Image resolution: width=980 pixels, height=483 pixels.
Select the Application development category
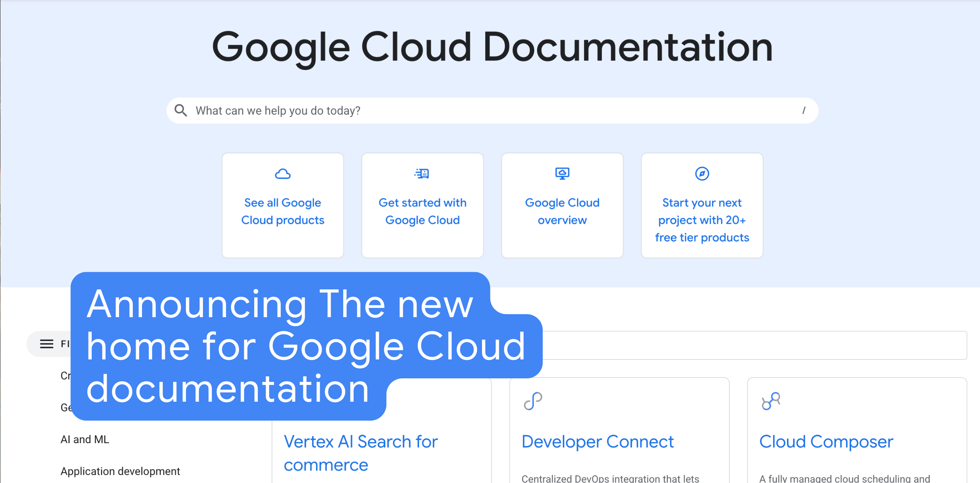tap(120, 471)
